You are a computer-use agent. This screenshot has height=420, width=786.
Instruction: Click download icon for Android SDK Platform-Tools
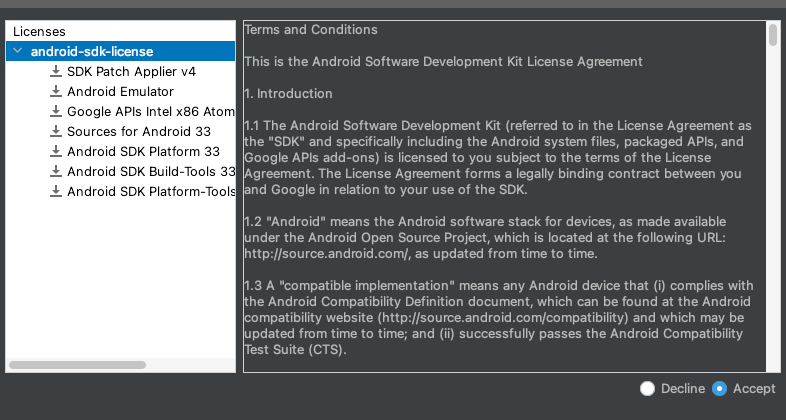tap(56, 192)
